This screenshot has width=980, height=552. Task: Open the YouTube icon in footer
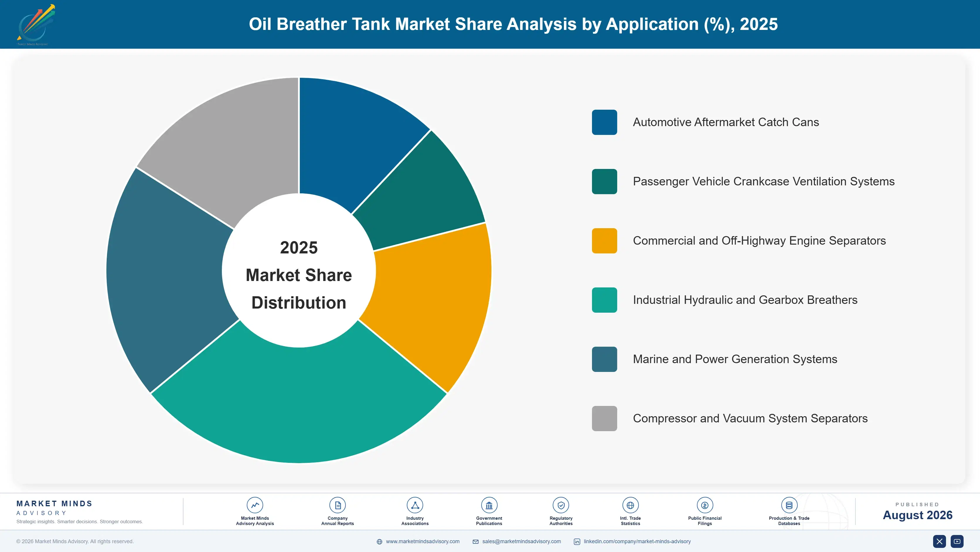[x=957, y=541]
